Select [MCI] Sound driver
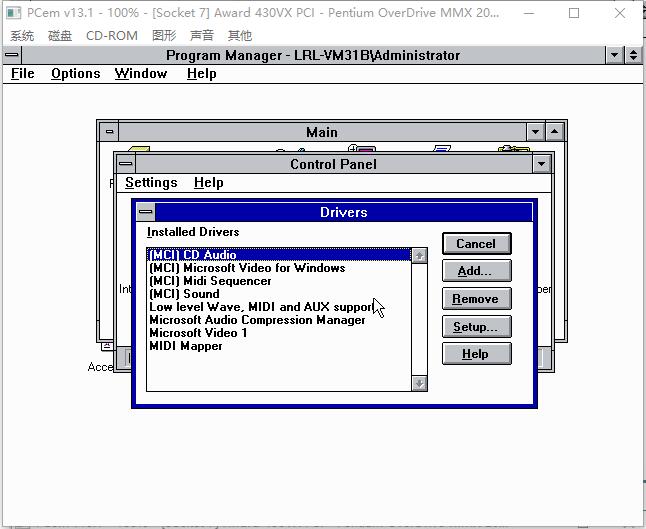 click(279, 294)
